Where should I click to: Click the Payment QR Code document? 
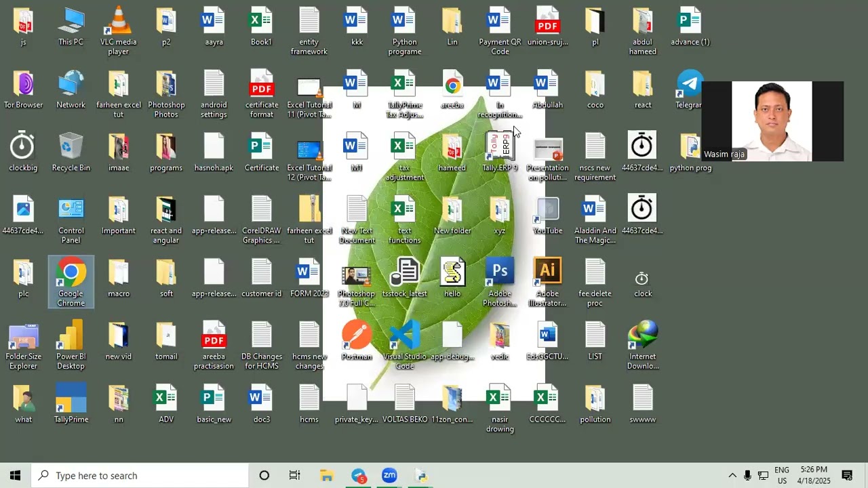pyautogui.click(x=500, y=32)
